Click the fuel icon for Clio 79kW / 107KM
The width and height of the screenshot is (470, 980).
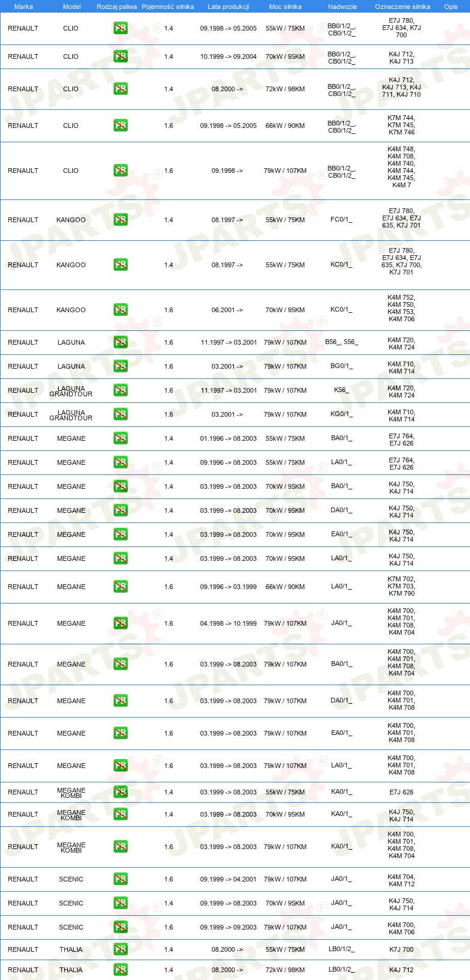[x=121, y=171]
